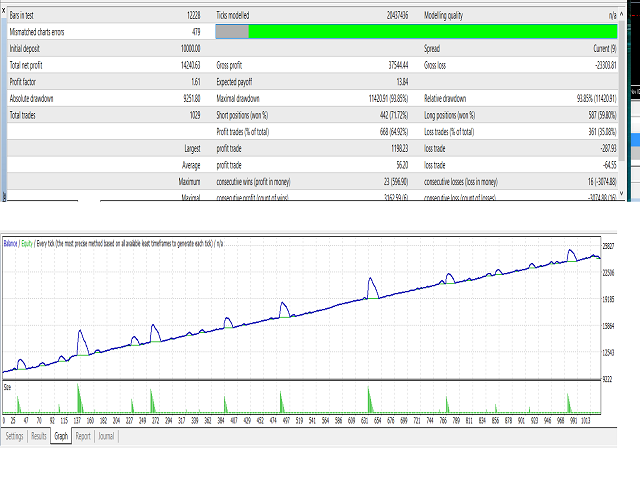Select the maximal drawdown value 11420.91 (93.85%)
The image size is (640, 480).
[x=388, y=99]
